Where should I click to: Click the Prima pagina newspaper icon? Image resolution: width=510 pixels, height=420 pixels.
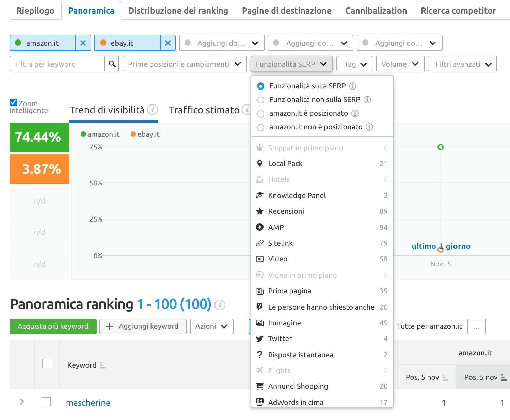[x=260, y=291]
